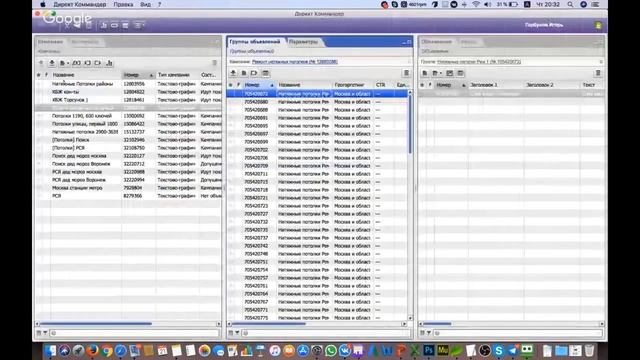
Task: Open the Правка menu
Action: click(123, 4)
